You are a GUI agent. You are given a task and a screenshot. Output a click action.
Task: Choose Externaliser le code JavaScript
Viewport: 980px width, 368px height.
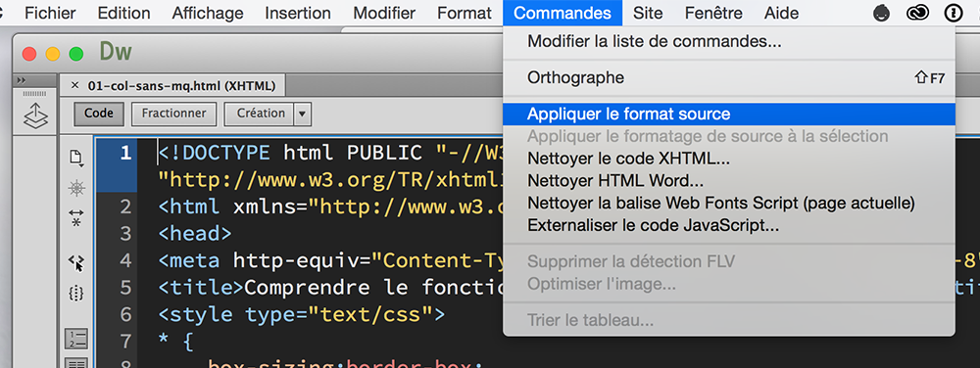pos(729,225)
